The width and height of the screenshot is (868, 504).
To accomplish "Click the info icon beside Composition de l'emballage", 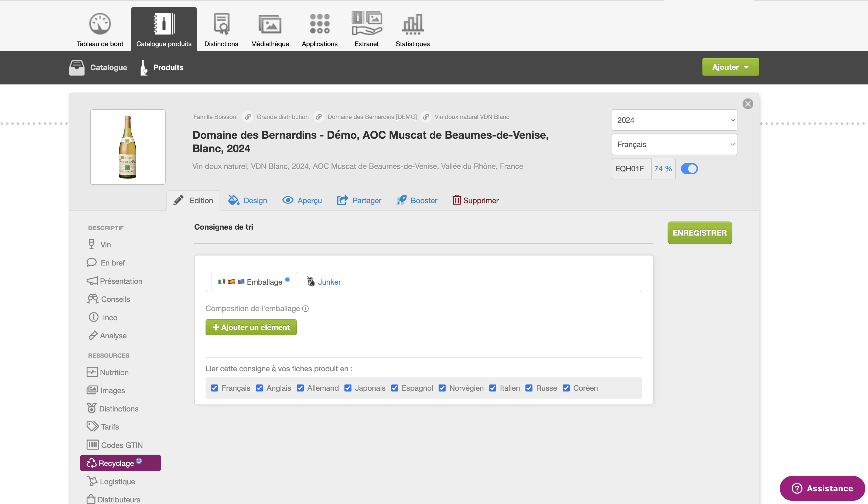I will (x=305, y=309).
